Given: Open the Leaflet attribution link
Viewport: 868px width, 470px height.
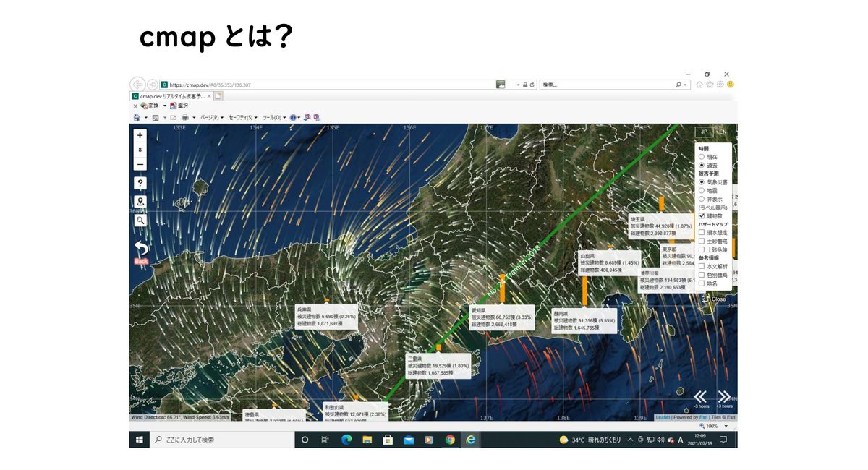Looking at the screenshot, I should [x=663, y=417].
